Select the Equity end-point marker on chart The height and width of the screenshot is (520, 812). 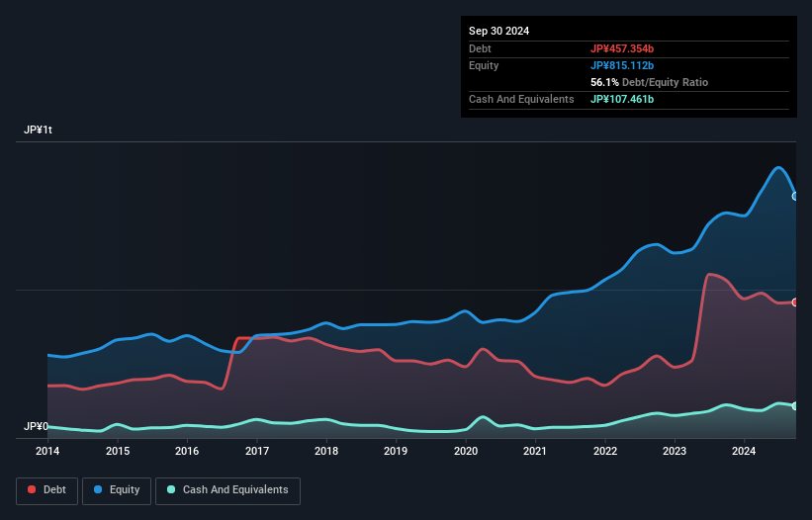tap(795, 196)
